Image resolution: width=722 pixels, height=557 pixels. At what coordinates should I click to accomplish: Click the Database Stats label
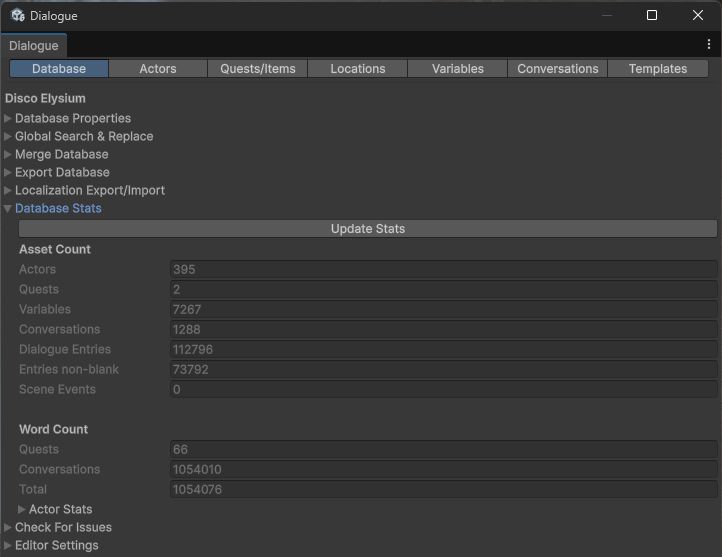[x=58, y=208]
